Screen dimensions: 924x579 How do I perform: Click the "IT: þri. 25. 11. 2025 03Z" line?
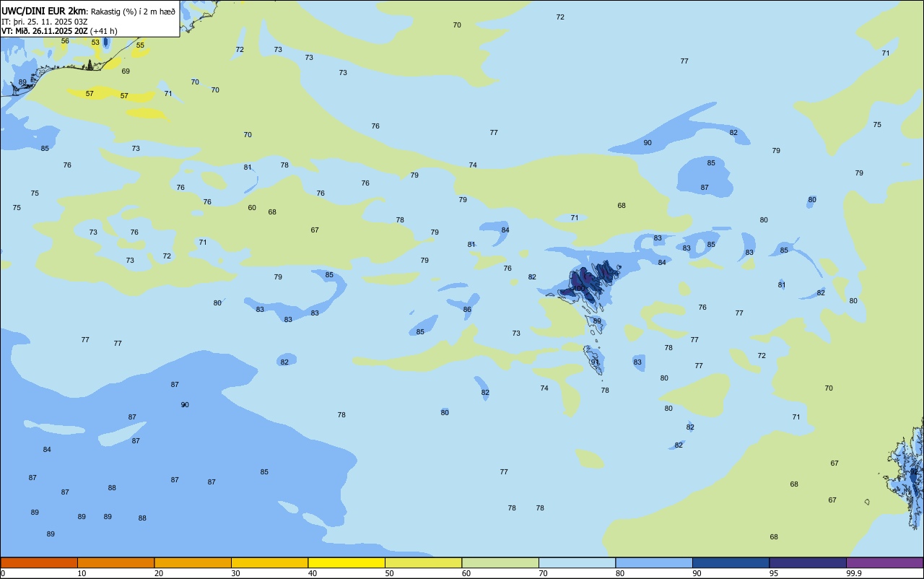pos(45,21)
